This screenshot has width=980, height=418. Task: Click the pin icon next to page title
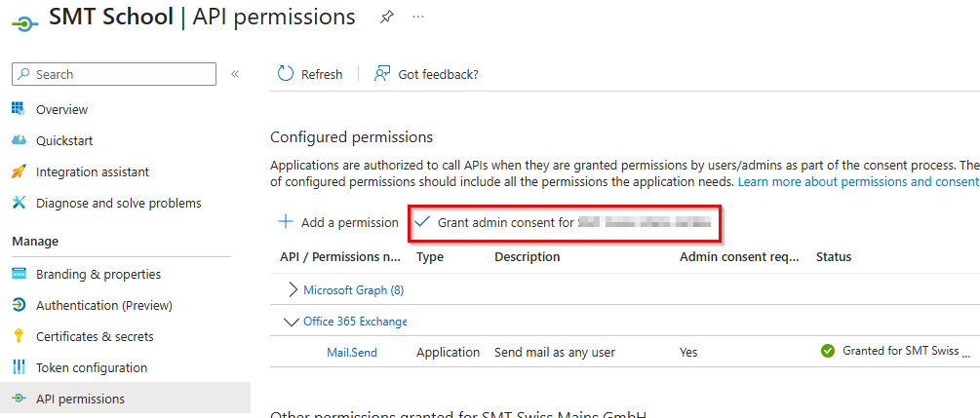386,18
